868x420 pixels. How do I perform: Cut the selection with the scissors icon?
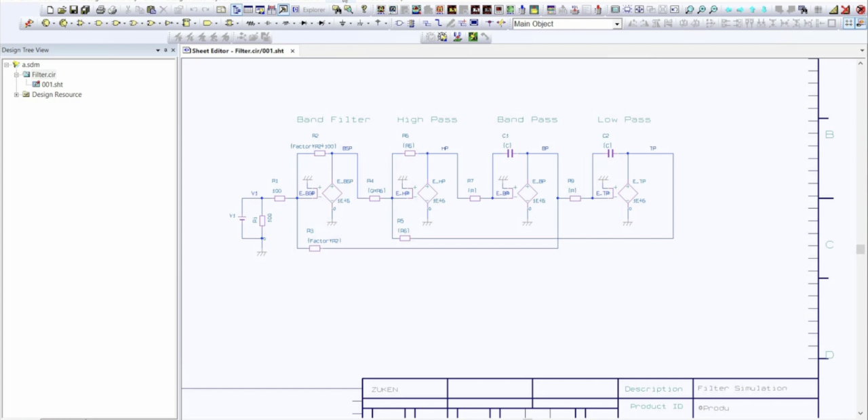pyautogui.click(x=129, y=9)
